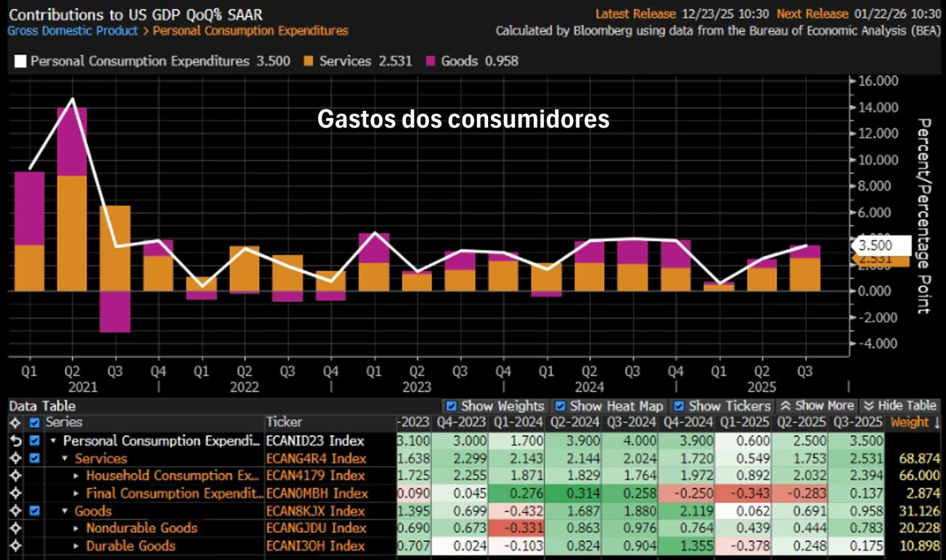Click crosshair icon beside Final Consumption Expenditure row
This screenshot has width=946, height=560.
[x=14, y=494]
